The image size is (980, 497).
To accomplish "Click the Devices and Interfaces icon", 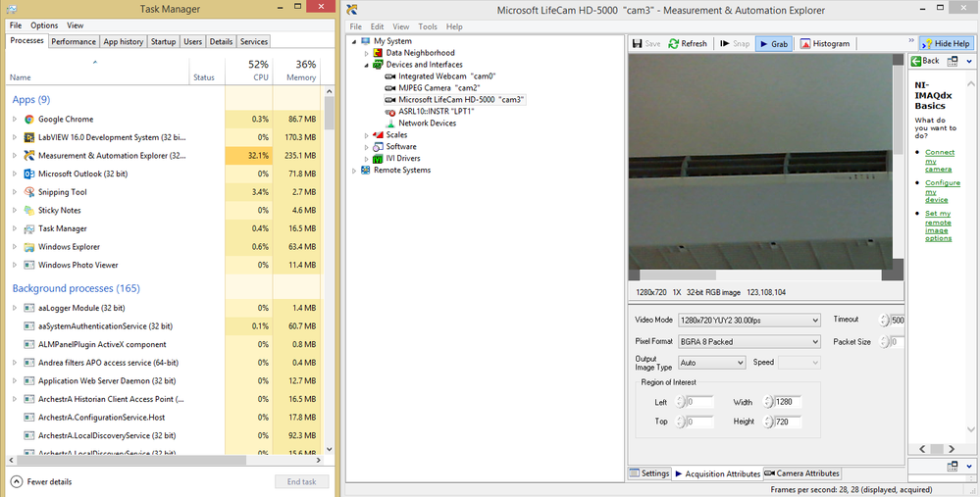I will [x=378, y=65].
